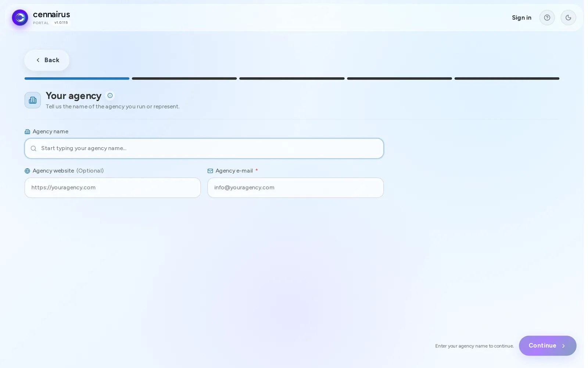
Task: Click the envelope icon by Agency e-mail
Action: click(x=210, y=171)
